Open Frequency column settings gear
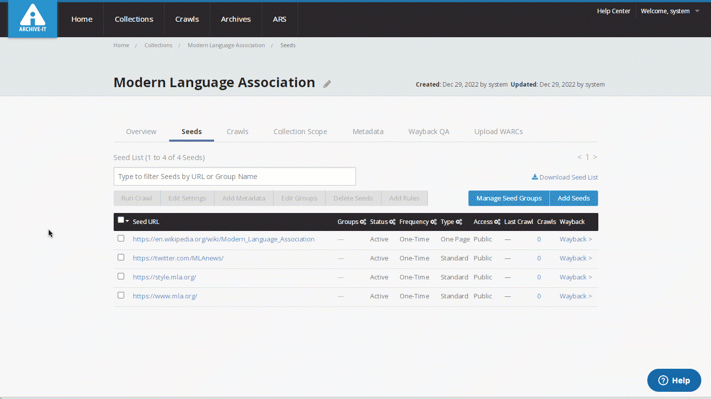711x399 pixels. click(433, 222)
